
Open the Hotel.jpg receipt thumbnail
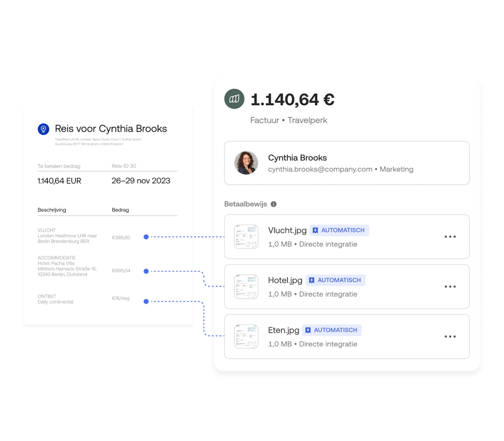coord(246,286)
